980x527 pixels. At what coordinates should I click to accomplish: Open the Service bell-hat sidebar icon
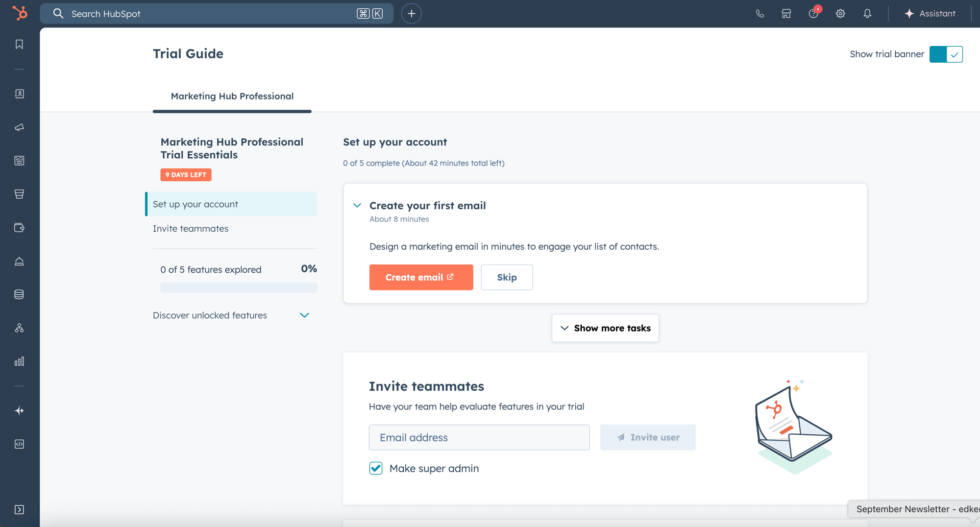click(x=19, y=261)
